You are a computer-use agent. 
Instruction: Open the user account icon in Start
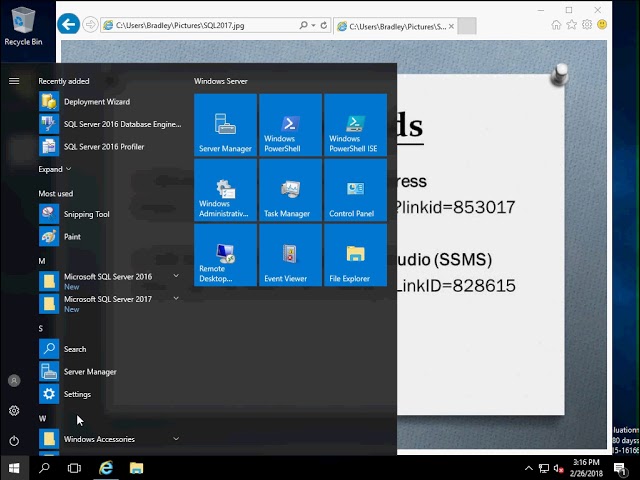coord(14,380)
